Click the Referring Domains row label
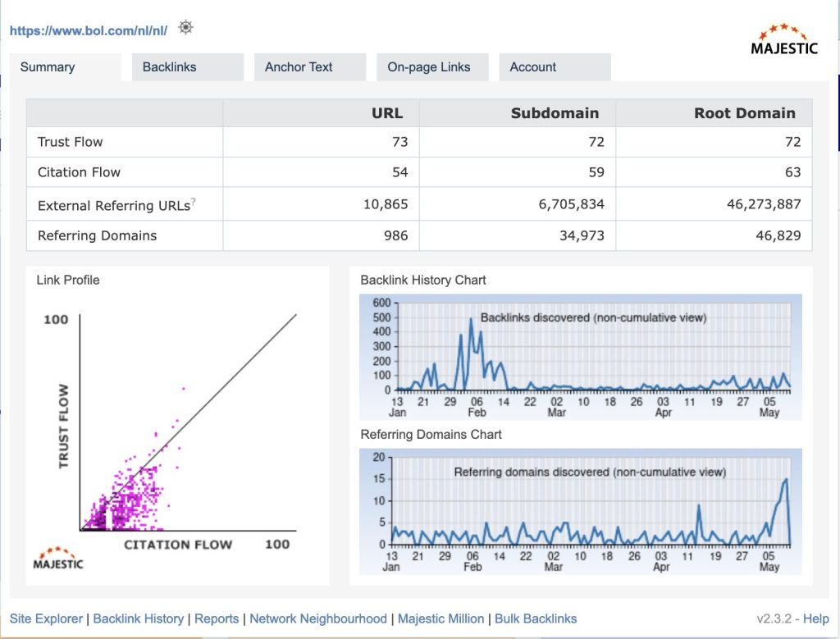This screenshot has width=840, height=639. tap(97, 235)
